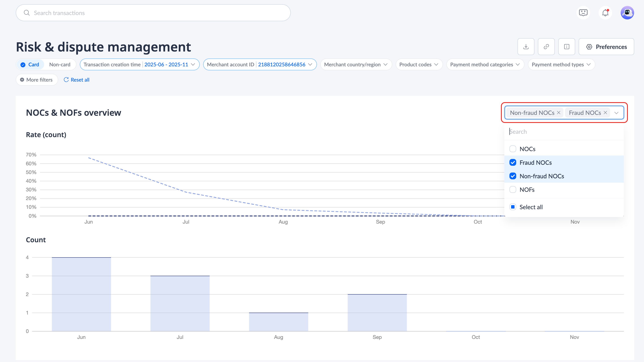Open the notifications bell
The image size is (644, 362).
[605, 13]
